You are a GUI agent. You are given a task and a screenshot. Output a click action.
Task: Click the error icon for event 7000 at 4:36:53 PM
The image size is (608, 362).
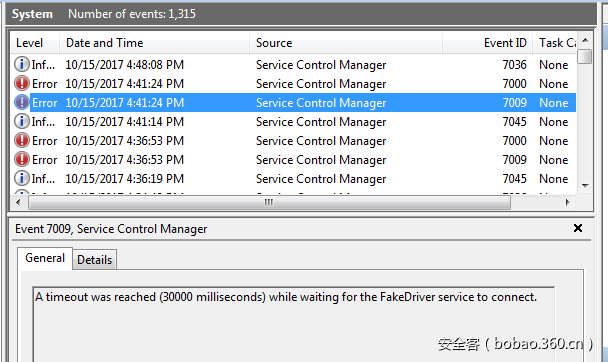22,140
